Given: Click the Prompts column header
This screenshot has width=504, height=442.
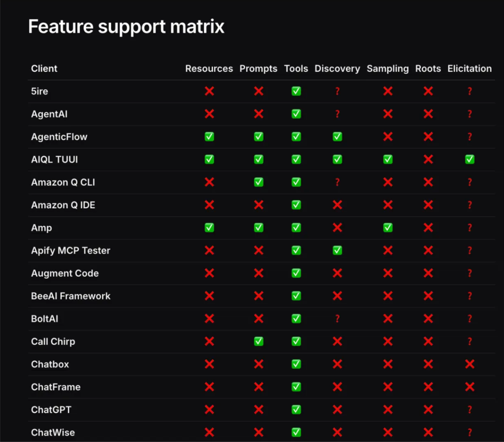Looking at the screenshot, I should tap(258, 69).
